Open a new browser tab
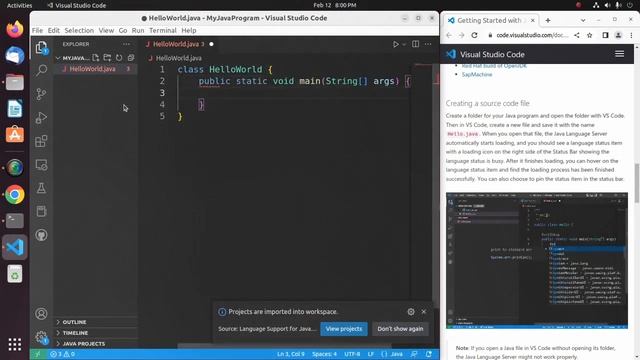640x360 pixels. (548, 20)
